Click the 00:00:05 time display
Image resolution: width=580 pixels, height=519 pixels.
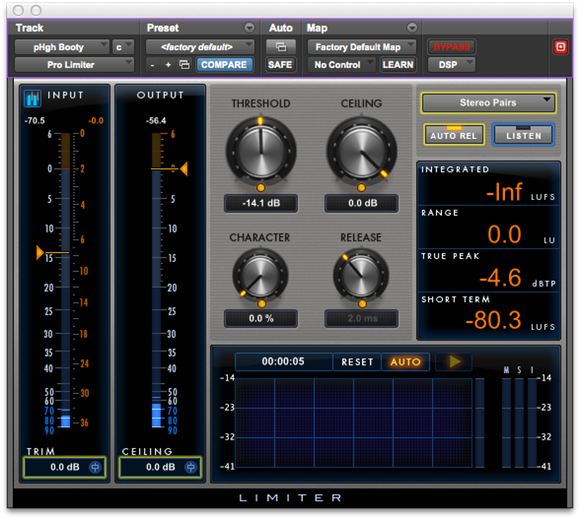click(283, 361)
